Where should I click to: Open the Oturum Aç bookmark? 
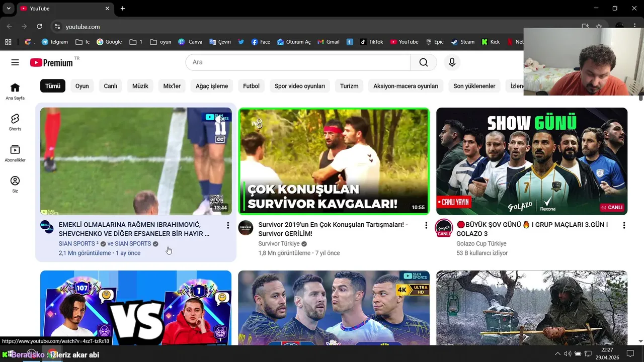[x=294, y=42]
